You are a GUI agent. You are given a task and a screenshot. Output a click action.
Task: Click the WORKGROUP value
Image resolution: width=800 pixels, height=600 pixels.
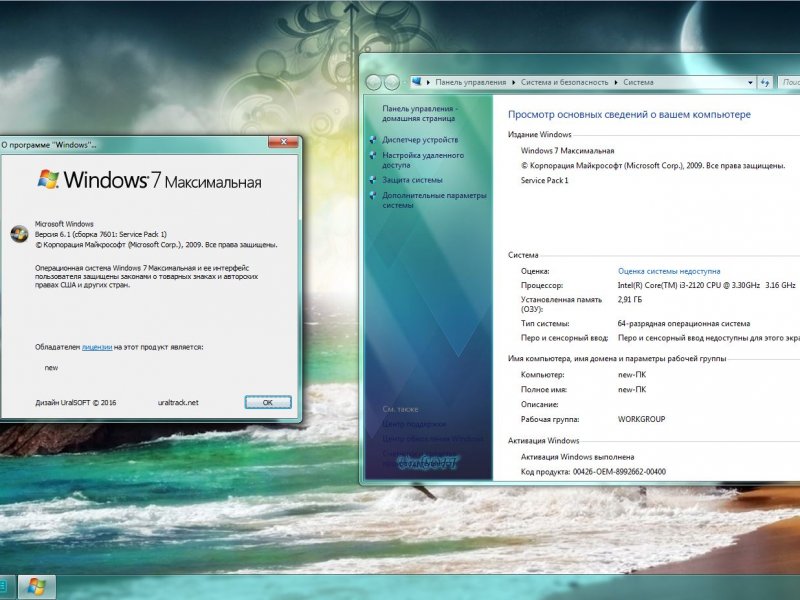coord(641,419)
